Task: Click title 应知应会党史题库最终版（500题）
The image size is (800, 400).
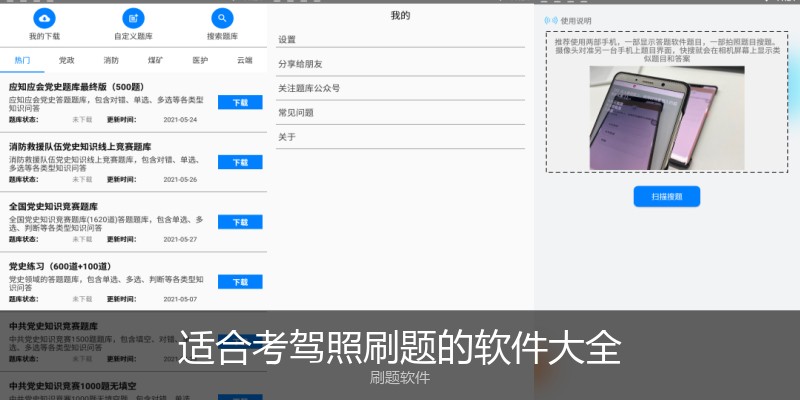Action: pos(77,87)
